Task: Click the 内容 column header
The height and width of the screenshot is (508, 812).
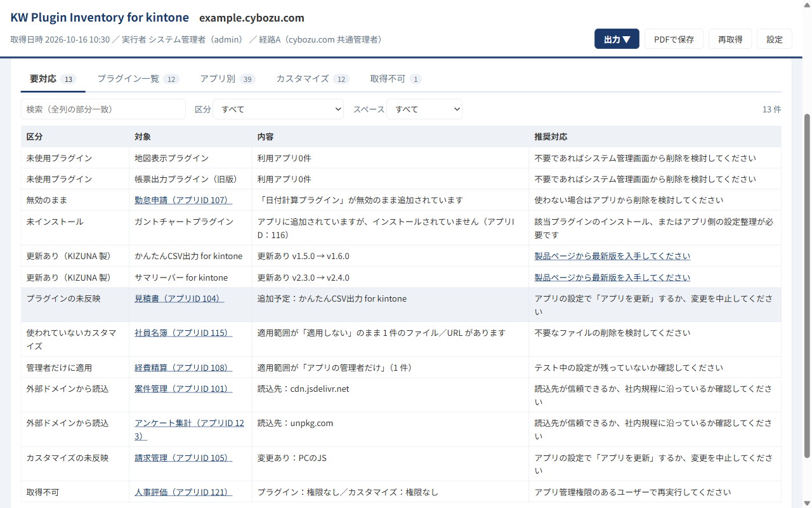Action: coord(390,137)
